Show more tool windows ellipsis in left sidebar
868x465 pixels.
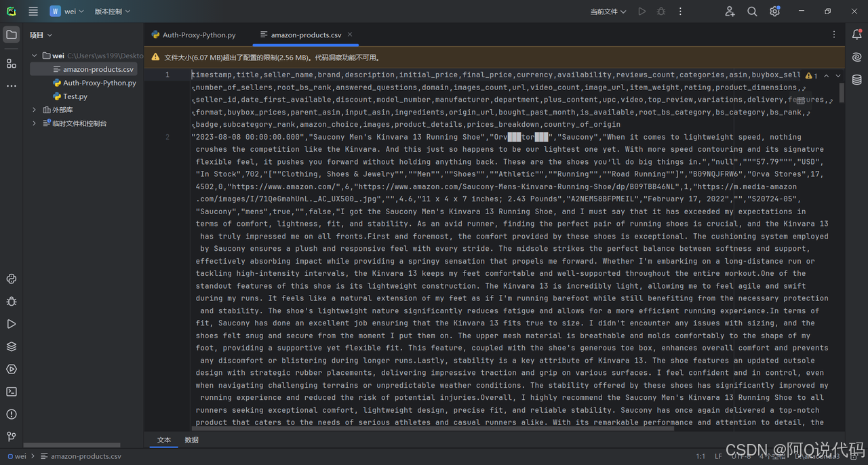(x=12, y=86)
